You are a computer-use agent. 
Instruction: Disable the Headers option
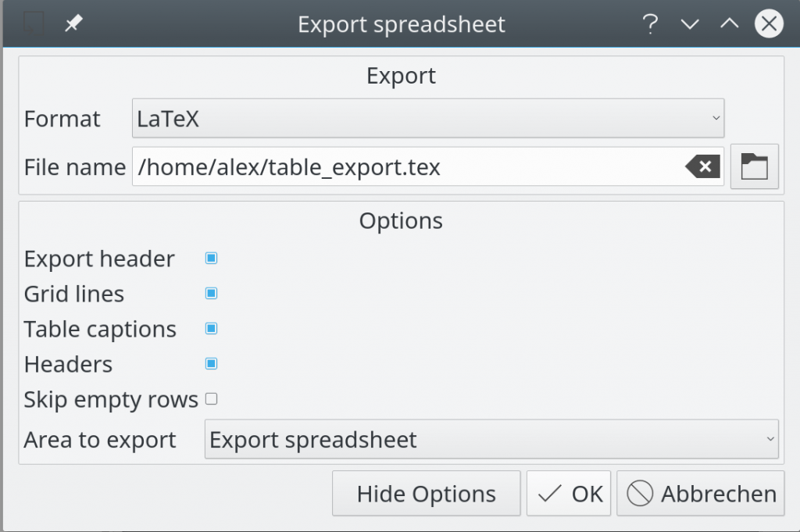click(x=210, y=363)
